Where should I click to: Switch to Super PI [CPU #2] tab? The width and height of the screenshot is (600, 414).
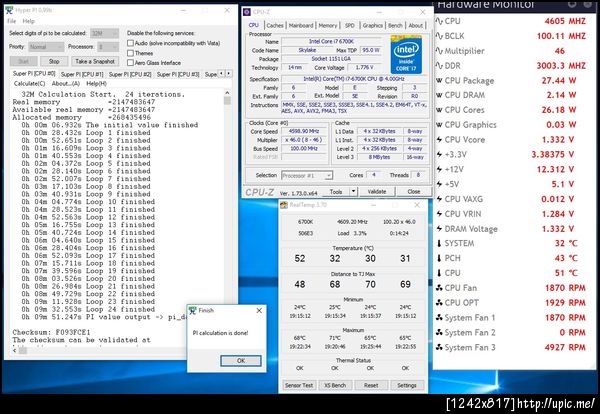click(130, 74)
